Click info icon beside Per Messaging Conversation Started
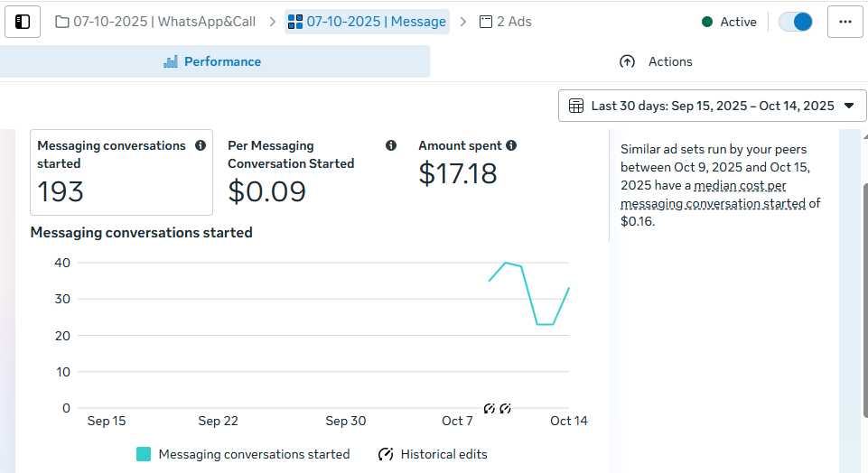The image size is (868, 473). pyautogui.click(x=391, y=145)
